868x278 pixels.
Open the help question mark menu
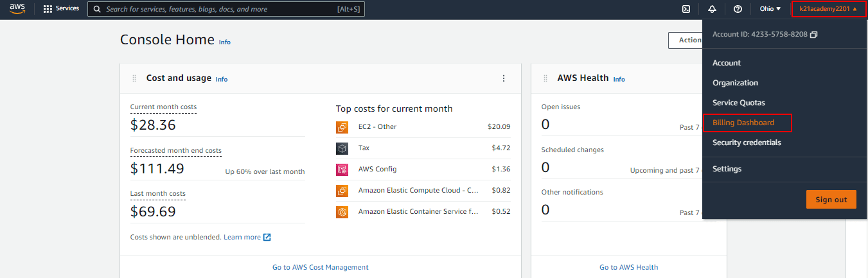pyautogui.click(x=738, y=9)
